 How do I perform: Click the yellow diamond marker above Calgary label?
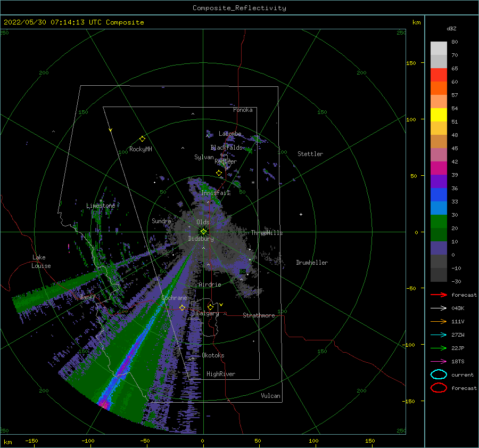[210, 307]
